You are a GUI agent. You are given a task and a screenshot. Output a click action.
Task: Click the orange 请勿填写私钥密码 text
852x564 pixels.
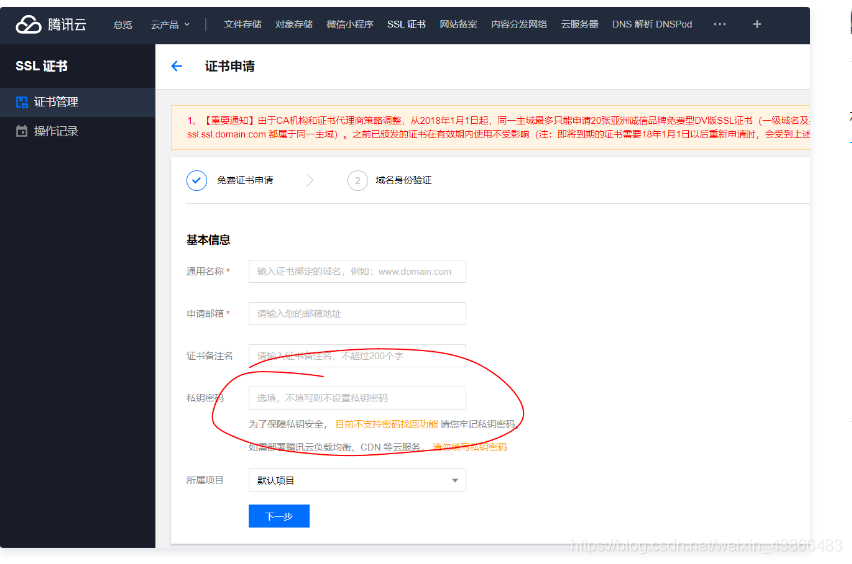pyautogui.click(x=469, y=447)
